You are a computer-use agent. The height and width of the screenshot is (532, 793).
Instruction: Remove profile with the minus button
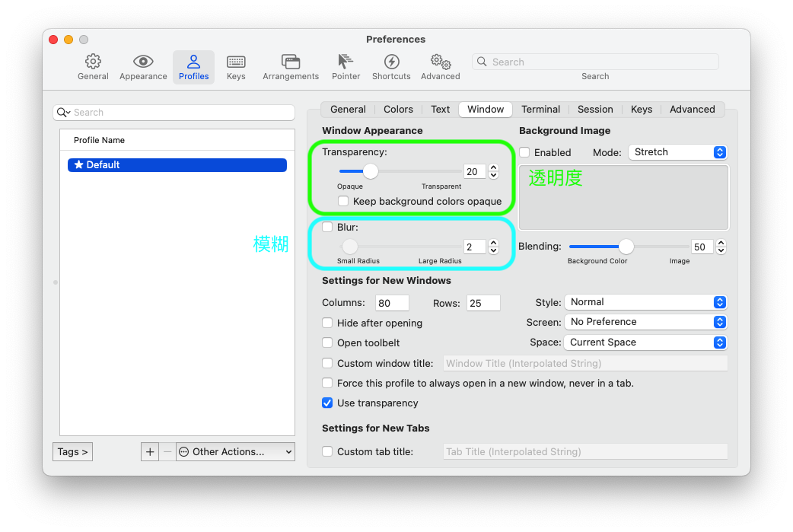(x=167, y=451)
